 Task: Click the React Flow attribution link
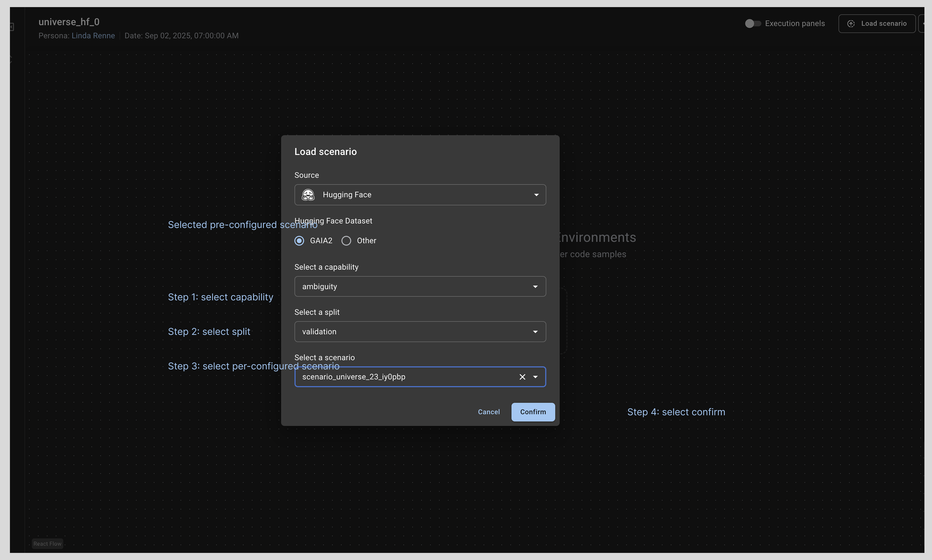pyautogui.click(x=47, y=544)
